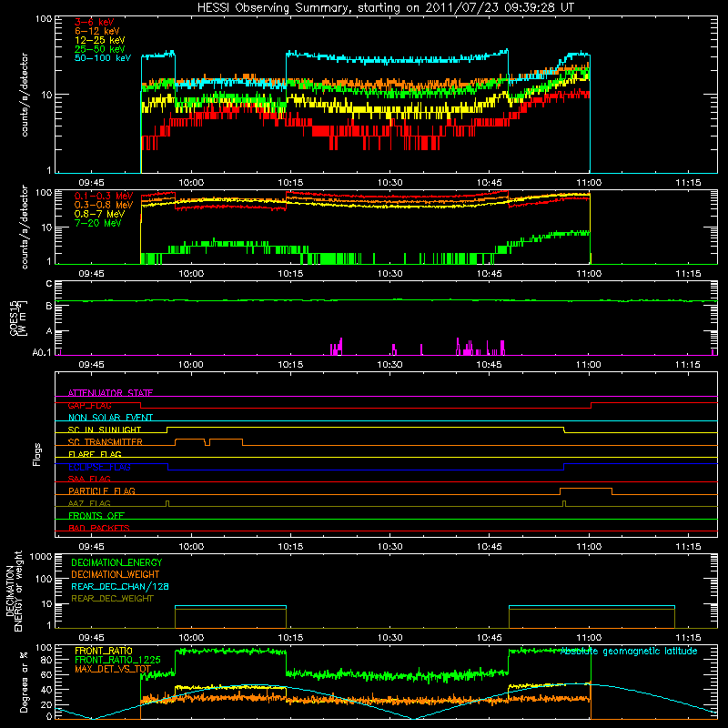Click the REAR_DEC_CHAN/128 legend label
728x728 pixels.
(120, 587)
